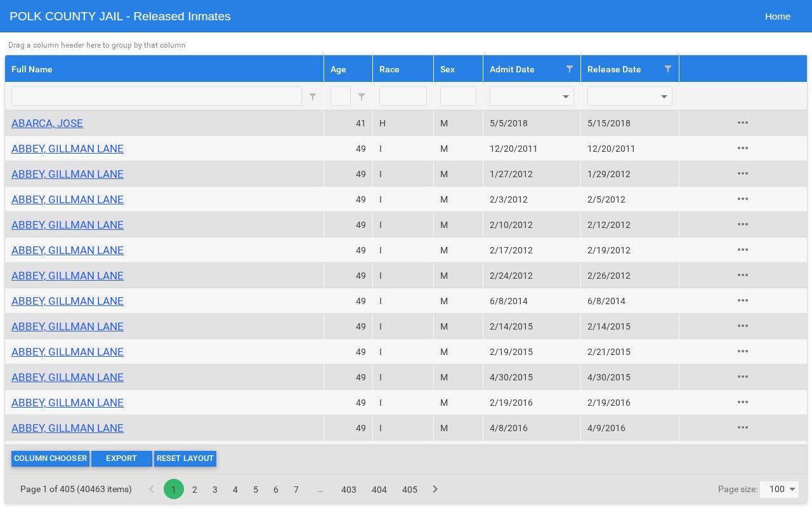Open the Page size dropdown
This screenshot has width=812, height=508.
click(x=779, y=489)
